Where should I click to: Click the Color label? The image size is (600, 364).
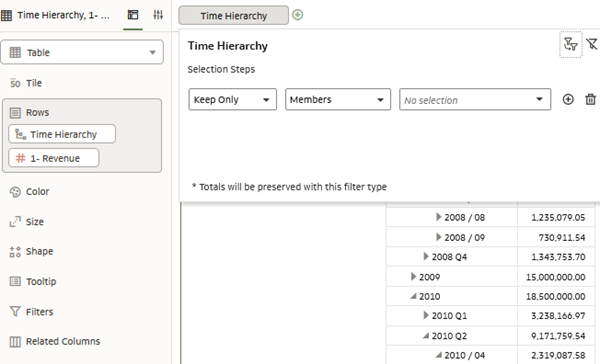[38, 191]
